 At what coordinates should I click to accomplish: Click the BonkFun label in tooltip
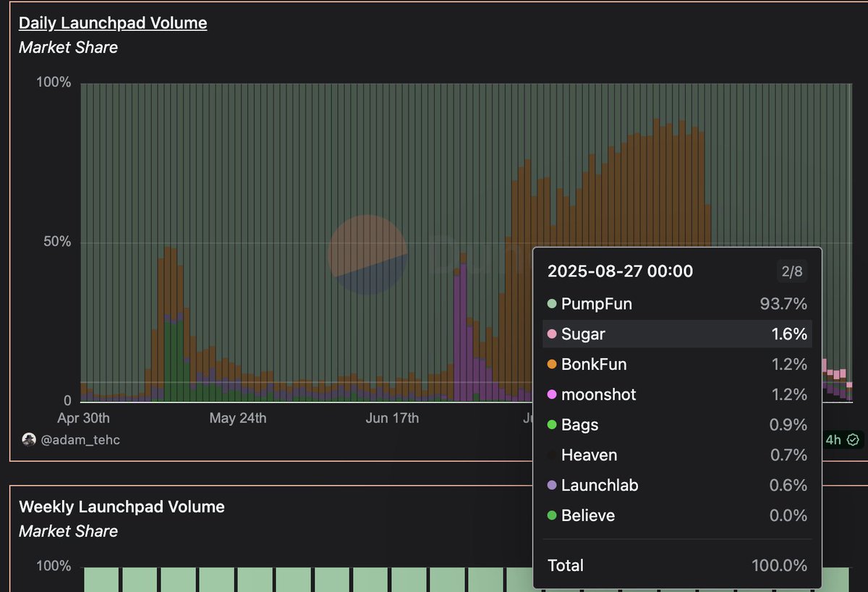pos(594,365)
